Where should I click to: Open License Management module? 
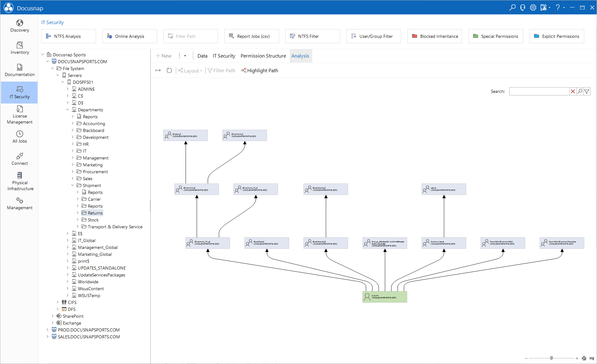tap(19, 115)
